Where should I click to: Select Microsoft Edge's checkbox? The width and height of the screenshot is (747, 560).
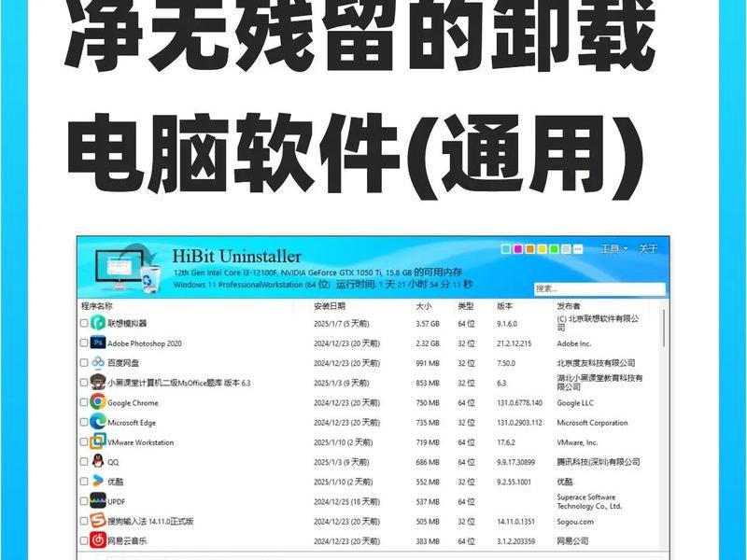[84, 423]
